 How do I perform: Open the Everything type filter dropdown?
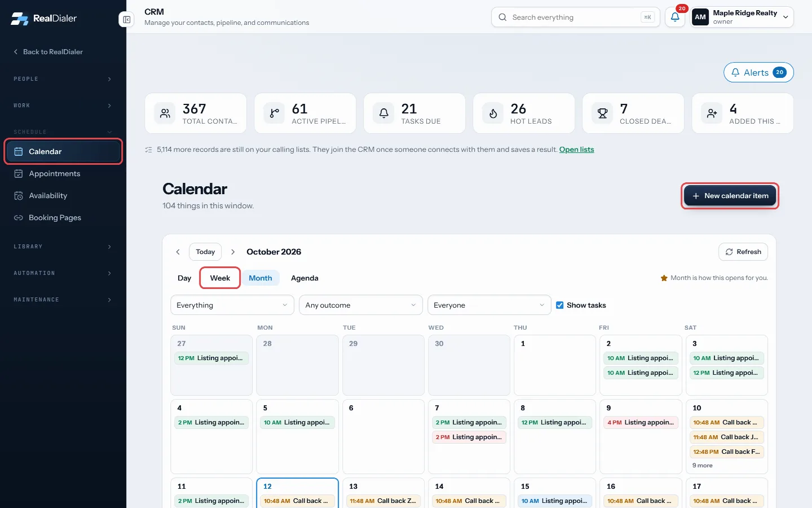pos(232,305)
